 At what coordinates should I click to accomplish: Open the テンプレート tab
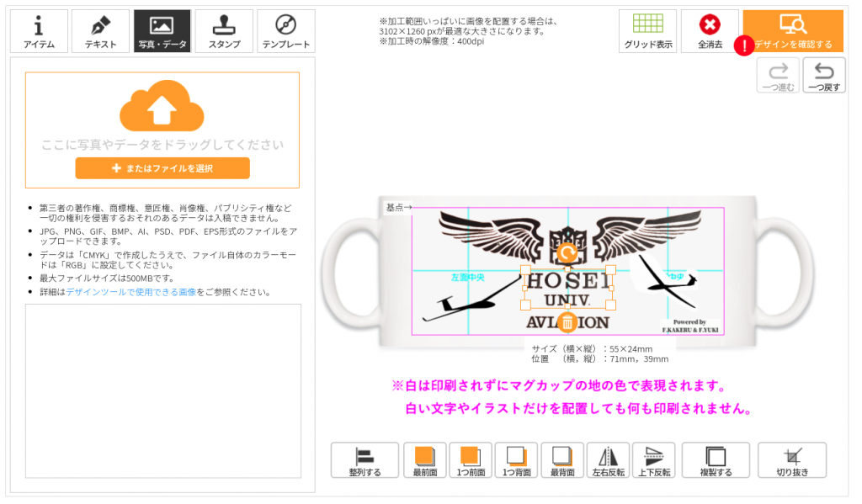coord(286,31)
